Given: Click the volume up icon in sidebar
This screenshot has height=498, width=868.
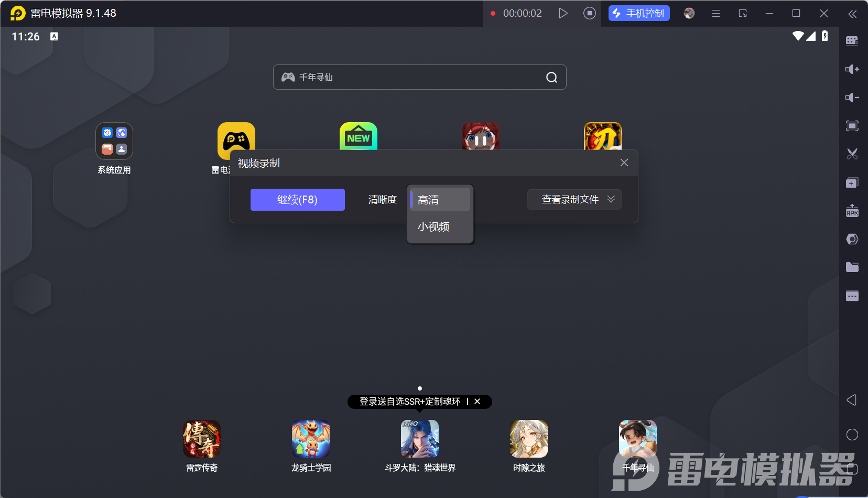Looking at the screenshot, I should (x=852, y=69).
